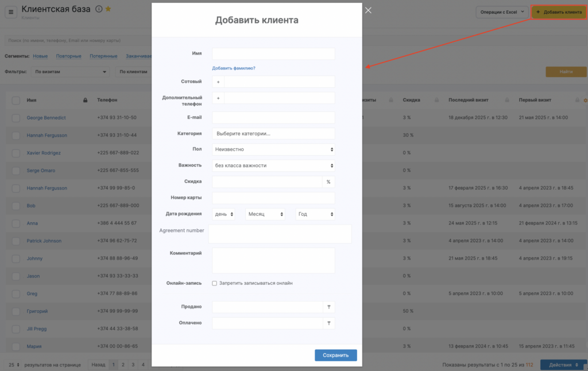Open the Операции с Excel menu
Viewport: 588px width, 371px height.
pos(500,12)
